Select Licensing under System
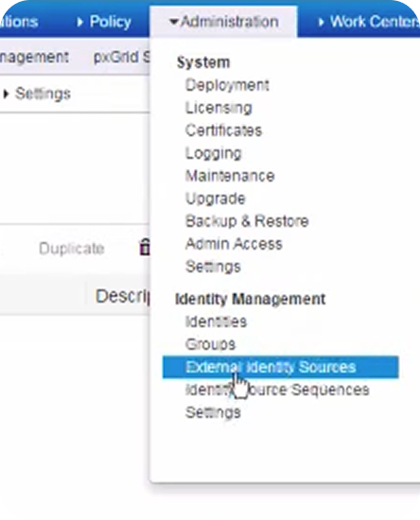 [219, 108]
